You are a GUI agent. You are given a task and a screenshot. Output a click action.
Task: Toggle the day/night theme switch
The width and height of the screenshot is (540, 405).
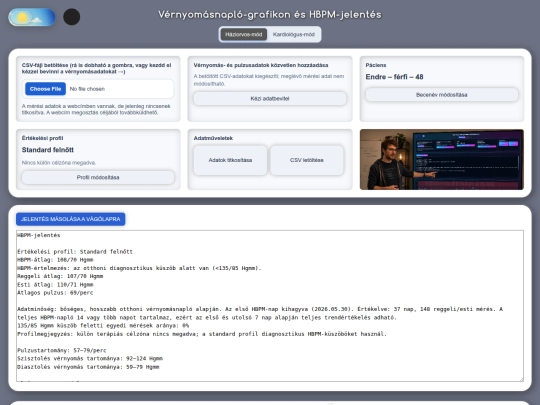tap(32, 17)
